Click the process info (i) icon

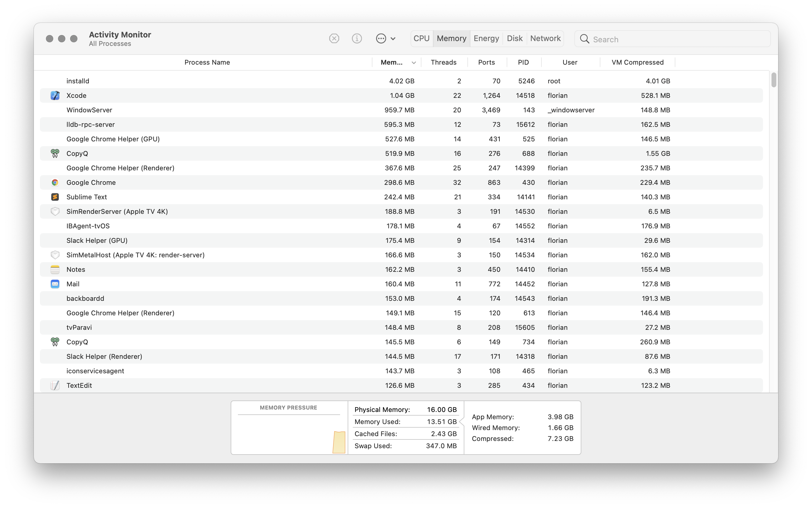coord(357,39)
